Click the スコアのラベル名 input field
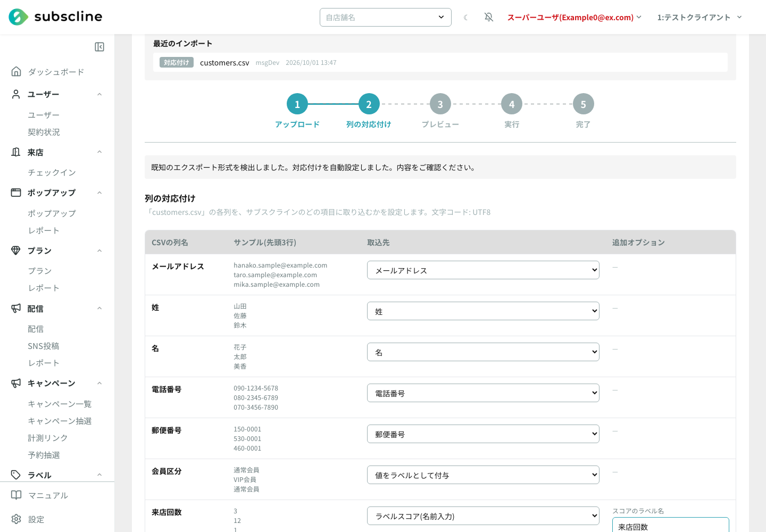 670,525
